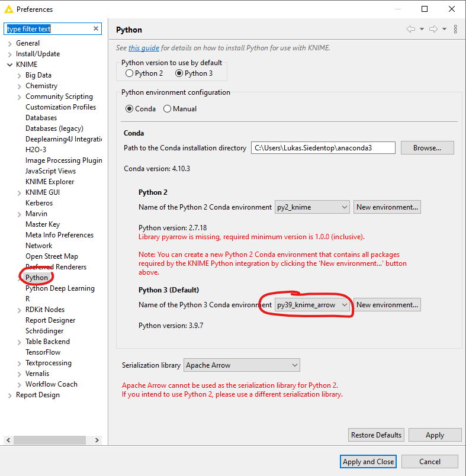Go back using the left arrow icon

[411, 29]
